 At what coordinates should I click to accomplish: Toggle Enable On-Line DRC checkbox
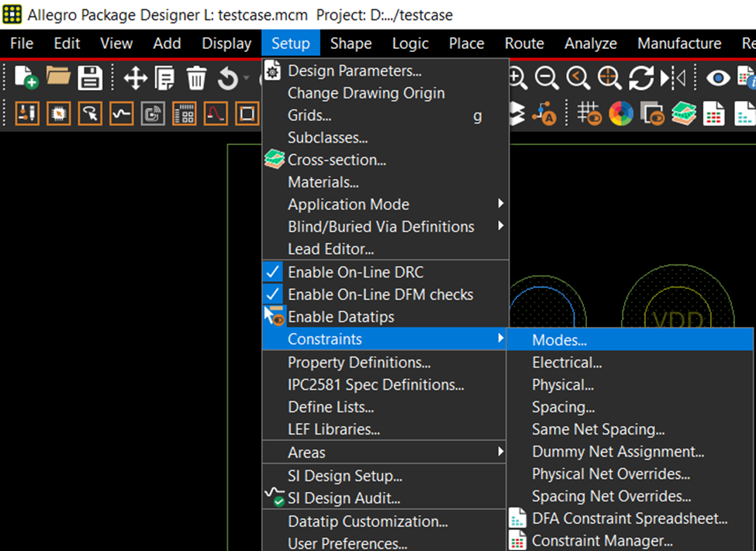coord(356,272)
